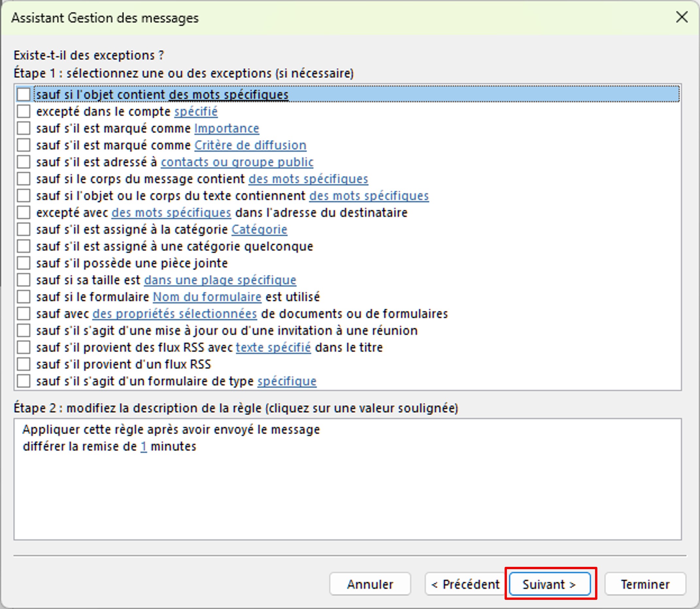Check 'sauf s'il provient d'un flux RSS' checkbox

24,364
